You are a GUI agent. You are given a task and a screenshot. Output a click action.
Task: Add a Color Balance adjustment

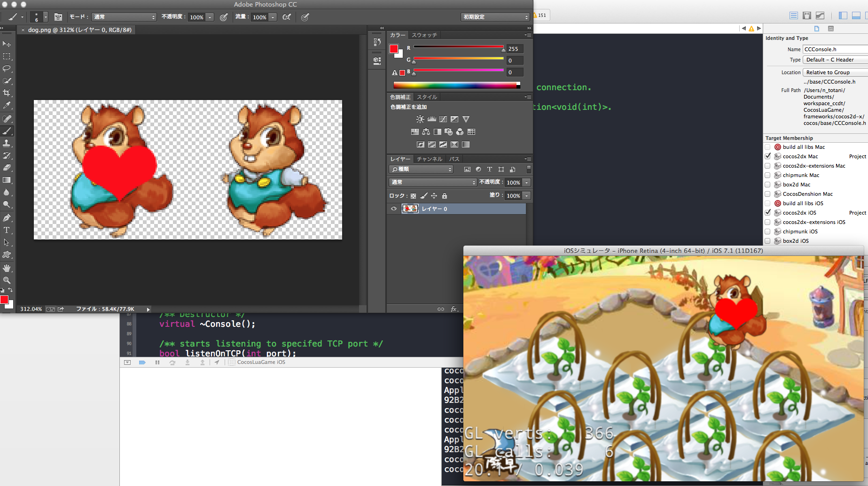pyautogui.click(x=426, y=132)
